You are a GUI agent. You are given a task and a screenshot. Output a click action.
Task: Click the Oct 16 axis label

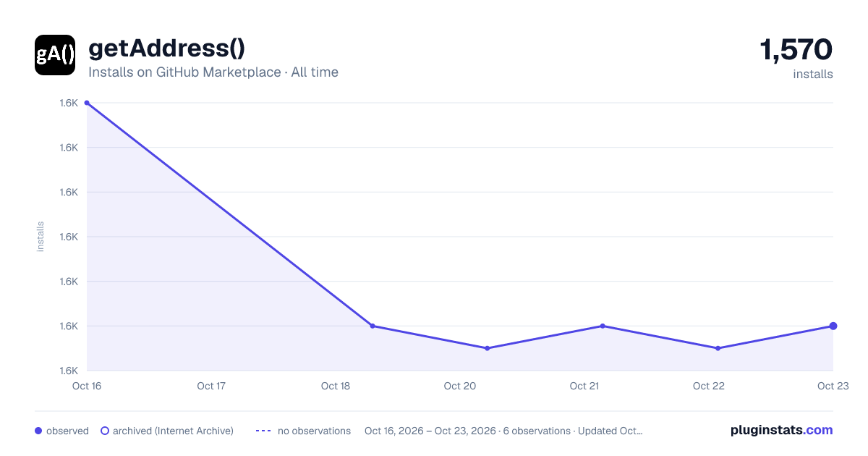[87, 386]
